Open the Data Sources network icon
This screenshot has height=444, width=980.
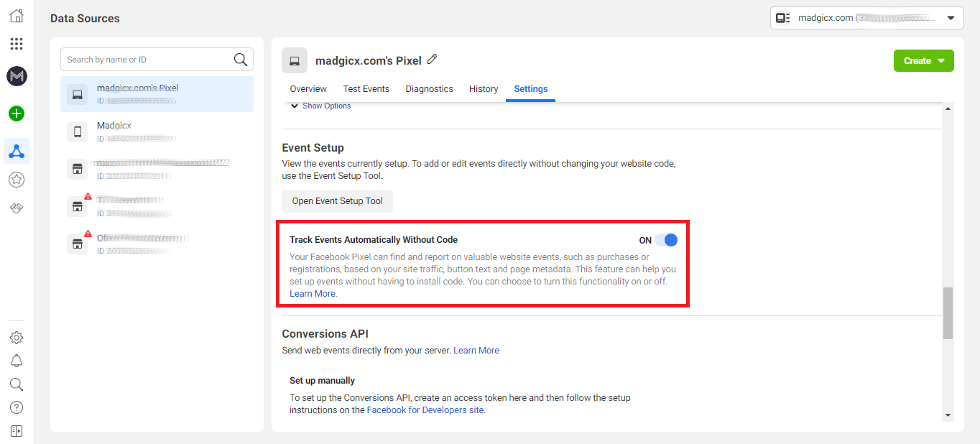[x=17, y=151]
